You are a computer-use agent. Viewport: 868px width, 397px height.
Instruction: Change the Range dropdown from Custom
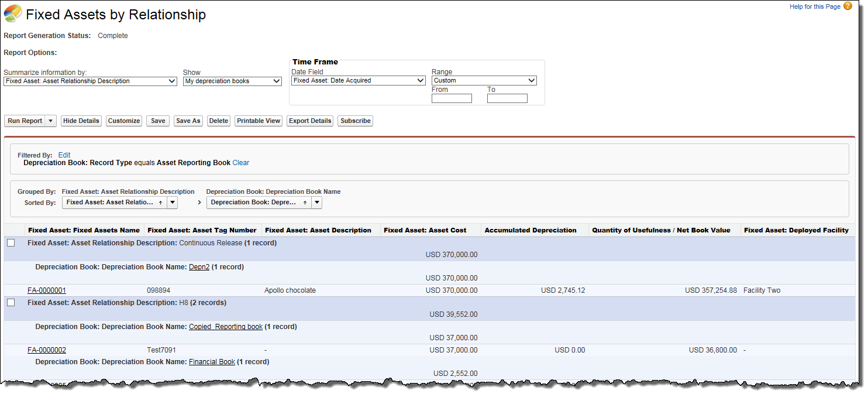(484, 81)
